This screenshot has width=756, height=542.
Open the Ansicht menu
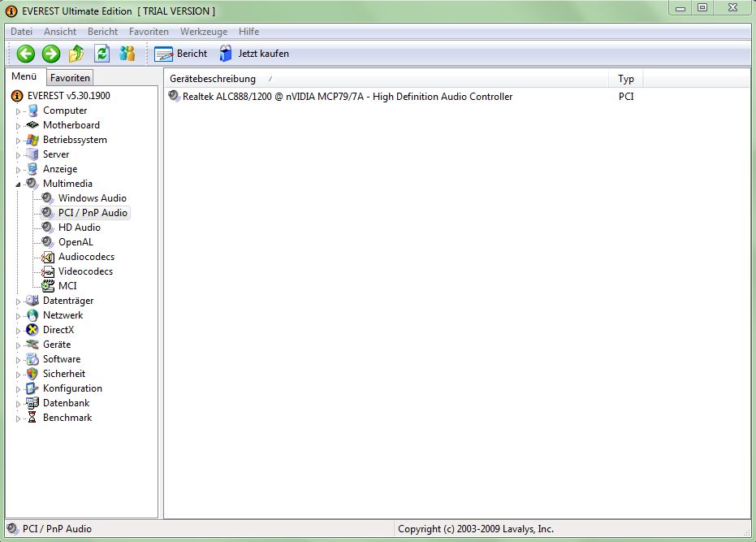(60, 32)
